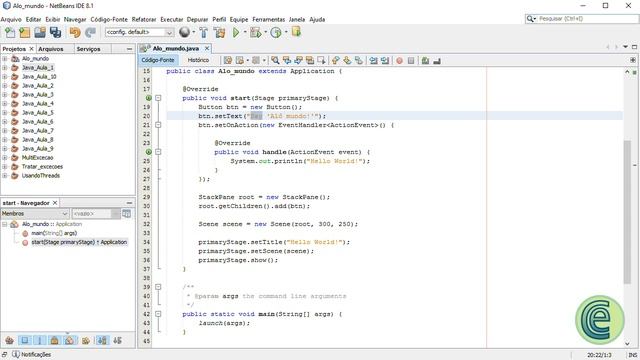Toggle Bookmark icon in editor toolbar
This screenshot has height=360, width=640.
[x=358, y=60]
